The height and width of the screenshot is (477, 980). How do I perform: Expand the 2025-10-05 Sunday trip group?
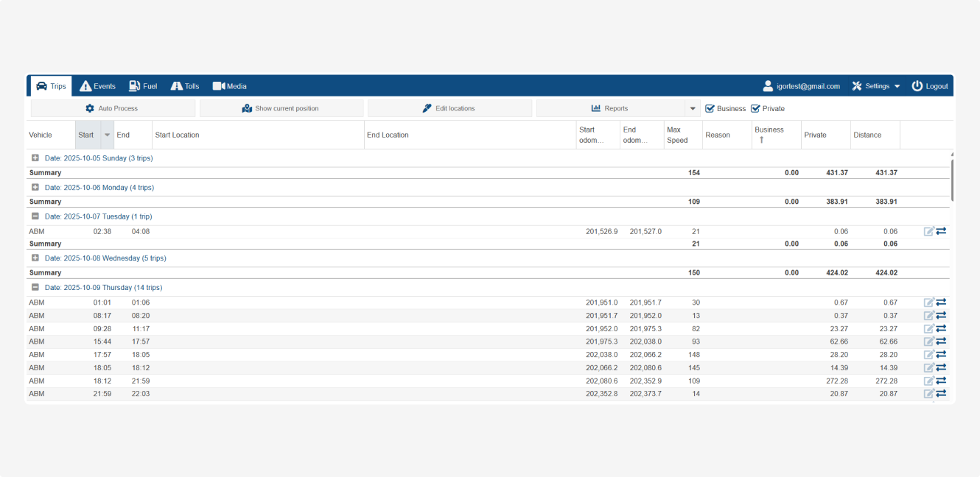tap(35, 158)
